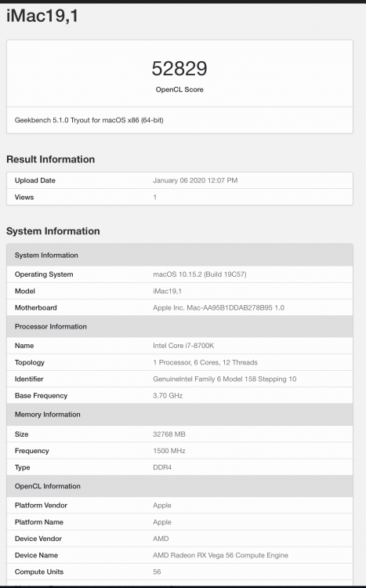Click the Compute Units label
366x588 pixels.
pos(39,572)
